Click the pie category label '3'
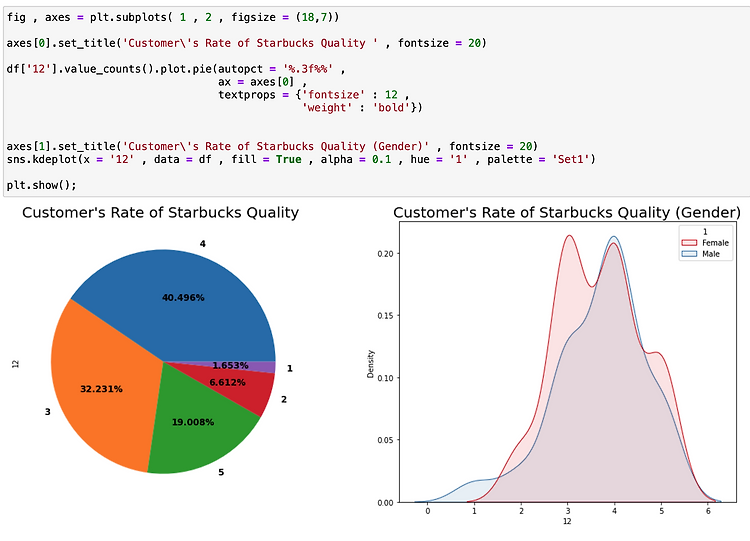750x541 pixels. click(x=48, y=412)
